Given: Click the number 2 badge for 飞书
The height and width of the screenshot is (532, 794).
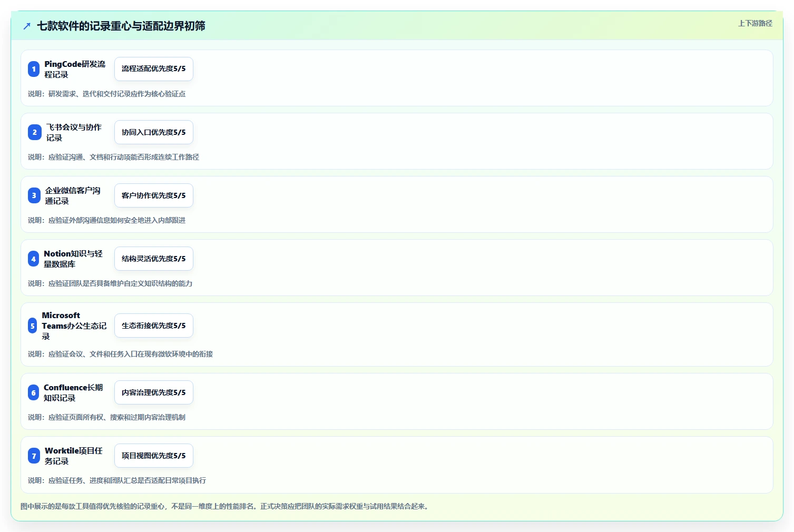Looking at the screenshot, I should tap(35, 132).
